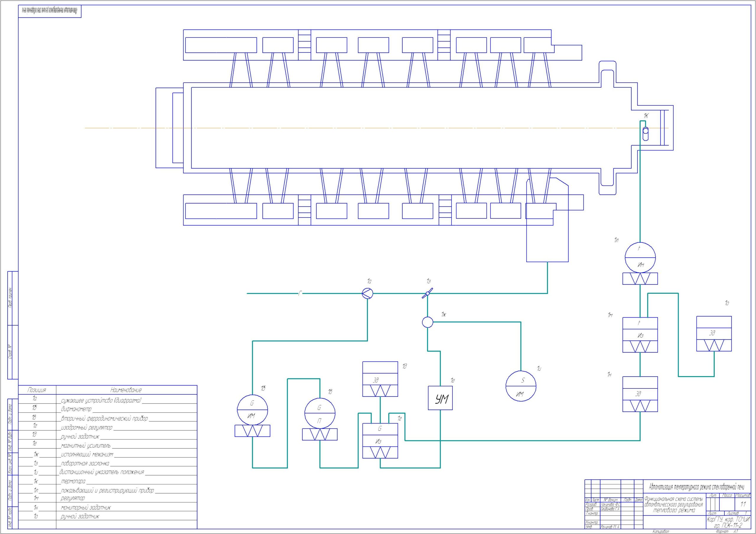Click the t/Из regulator block labeled 1м

(x=640, y=335)
